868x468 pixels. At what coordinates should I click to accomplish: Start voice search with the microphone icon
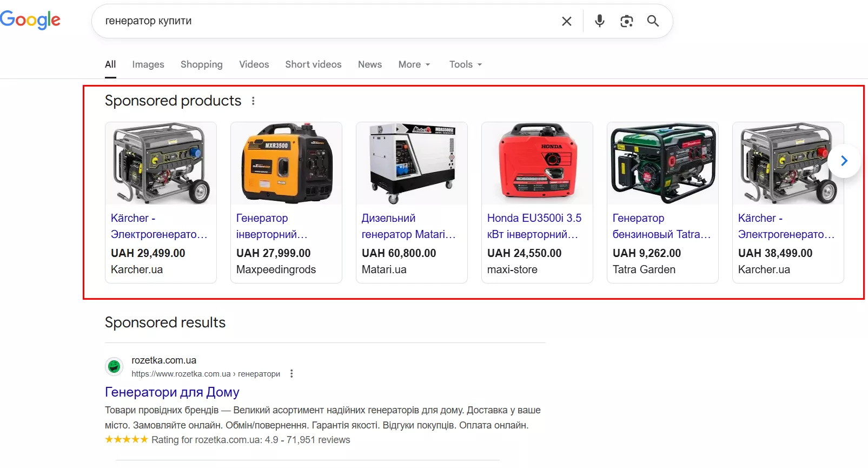pyautogui.click(x=600, y=21)
